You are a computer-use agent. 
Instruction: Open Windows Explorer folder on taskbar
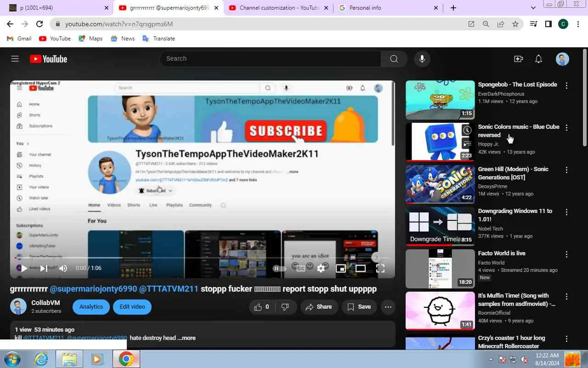click(69, 359)
